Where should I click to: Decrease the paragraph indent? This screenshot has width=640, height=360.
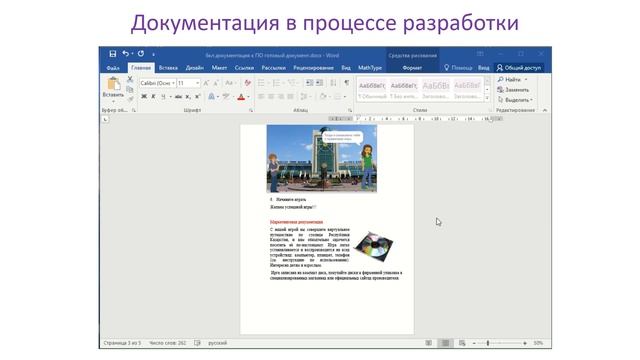(310, 83)
